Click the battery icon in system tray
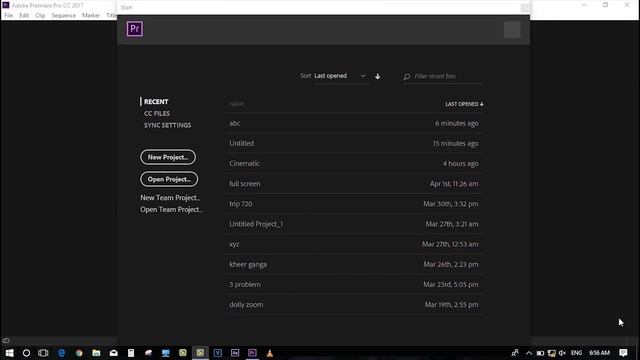Viewport: 640px width, 360px height. 540,353
